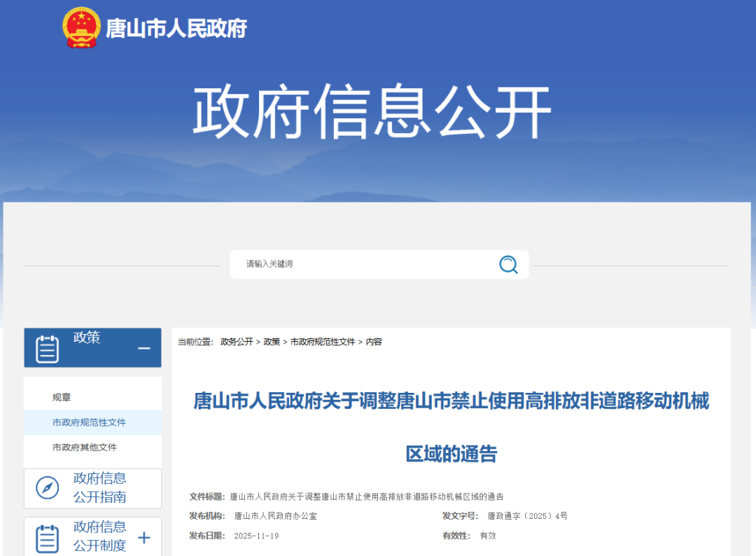Open 市政府其他文件 sidebar item
The height and width of the screenshot is (556, 756).
[84, 447]
